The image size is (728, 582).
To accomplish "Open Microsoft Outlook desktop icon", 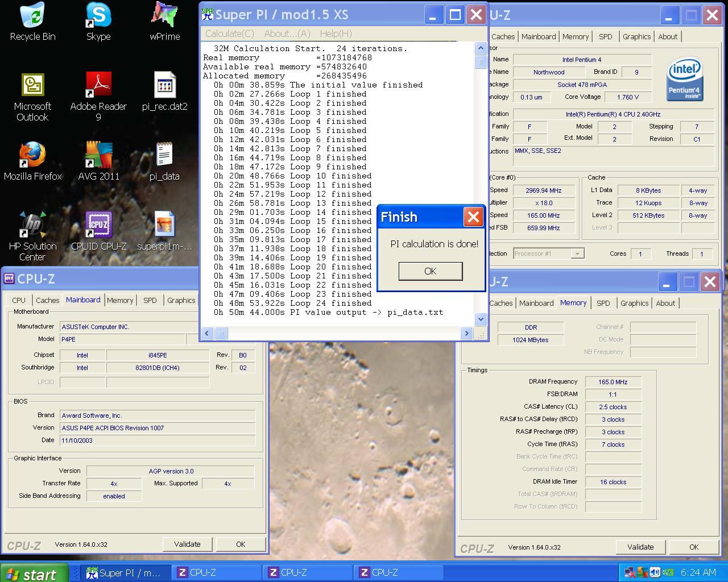I will pos(32,97).
